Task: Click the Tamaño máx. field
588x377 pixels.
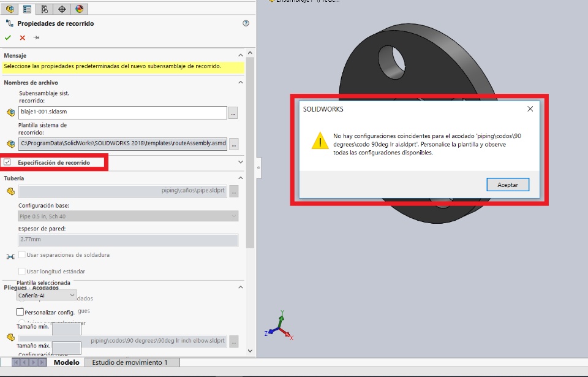Action: [66, 348]
